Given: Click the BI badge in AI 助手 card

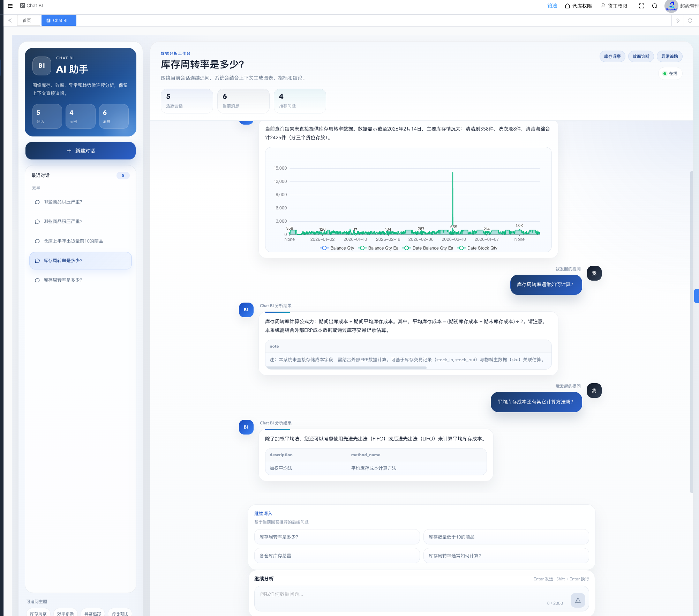Looking at the screenshot, I should (x=42, y=66).
